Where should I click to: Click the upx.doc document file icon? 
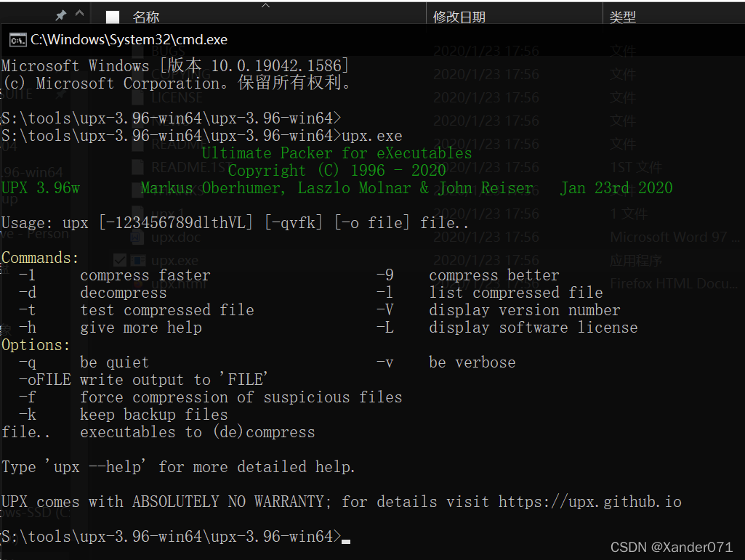(138, 237)
